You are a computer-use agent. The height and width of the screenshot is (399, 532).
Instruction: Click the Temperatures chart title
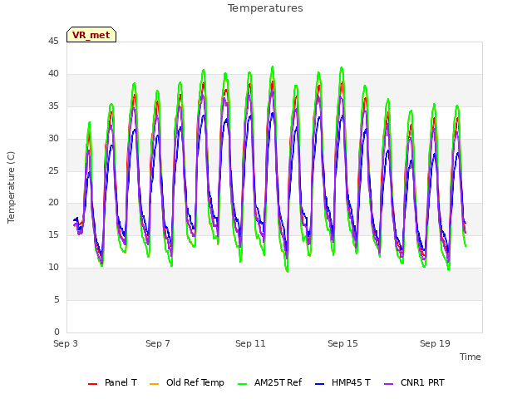click(265, 8)
